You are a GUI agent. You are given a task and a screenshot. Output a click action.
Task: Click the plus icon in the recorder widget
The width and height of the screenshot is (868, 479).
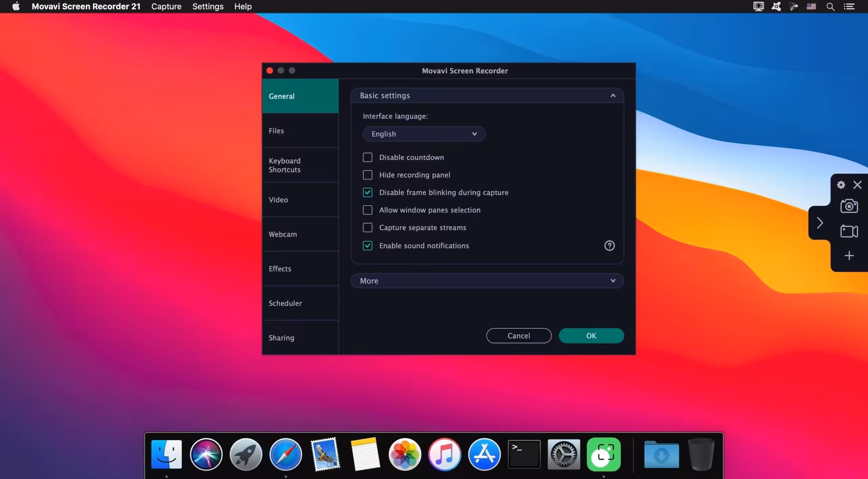coord(849,256)
